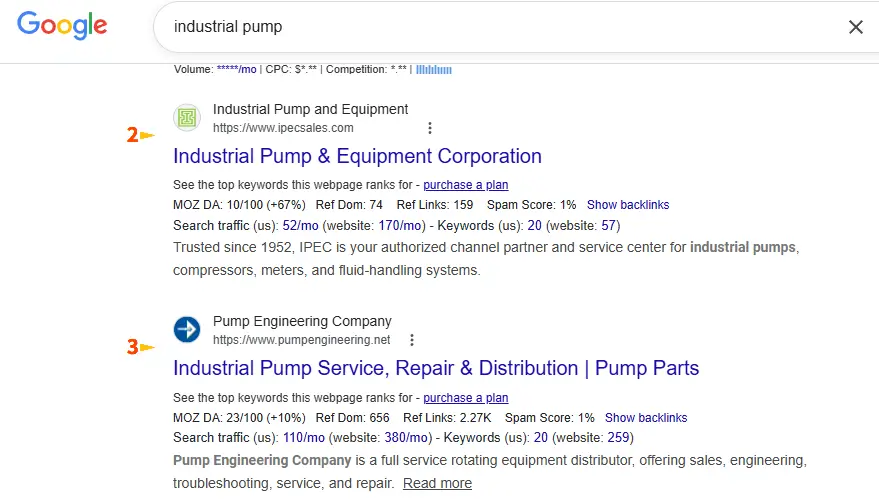Open Industrial Pump & Equipment Corporation result

(x=357, y=156)
